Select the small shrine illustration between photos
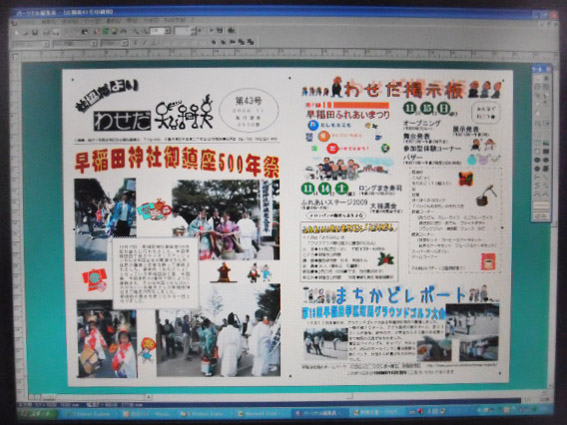The image size is (567, 425). (225, 272)
